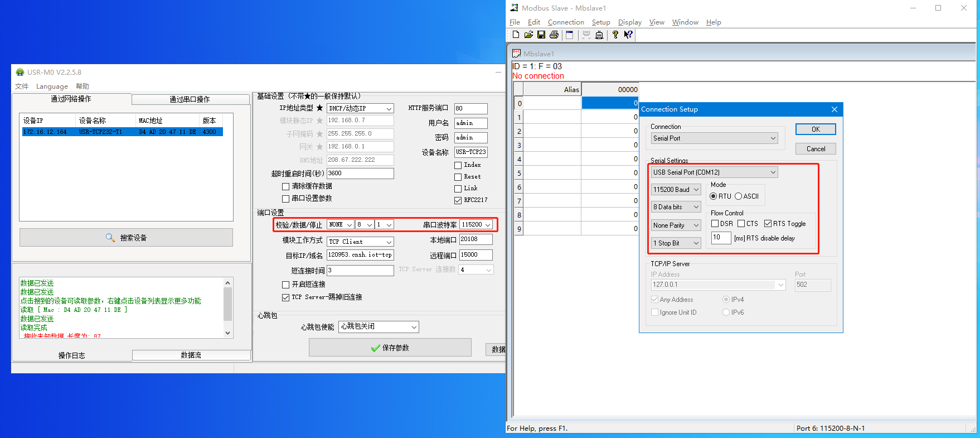
Task: Select the ASCII mode radio button
Action: coord(738,196)
